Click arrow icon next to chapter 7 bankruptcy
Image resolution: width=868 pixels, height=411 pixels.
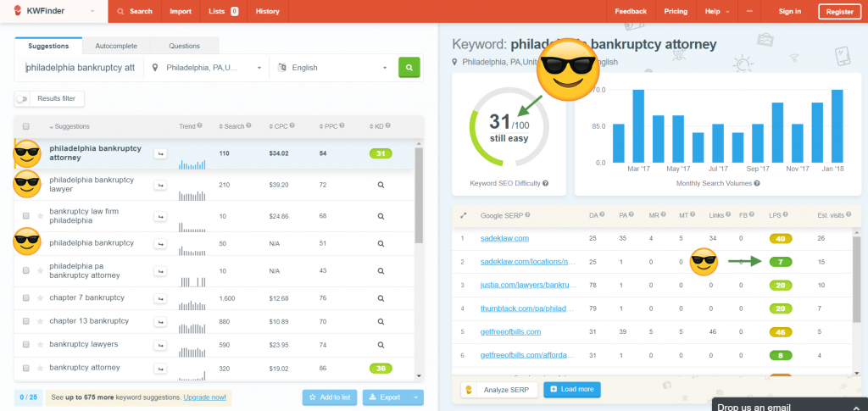click(159, 297)
